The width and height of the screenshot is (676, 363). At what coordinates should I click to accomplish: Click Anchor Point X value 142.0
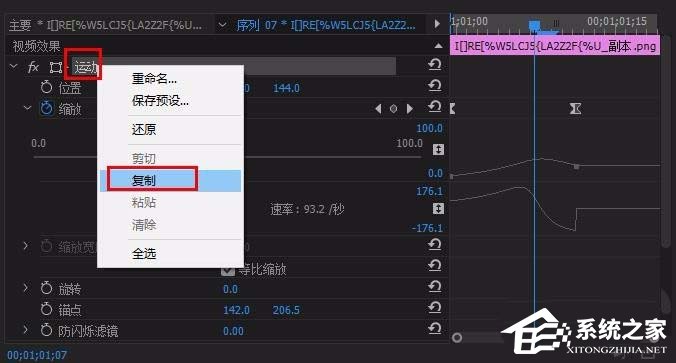click(x=236, y=310)
